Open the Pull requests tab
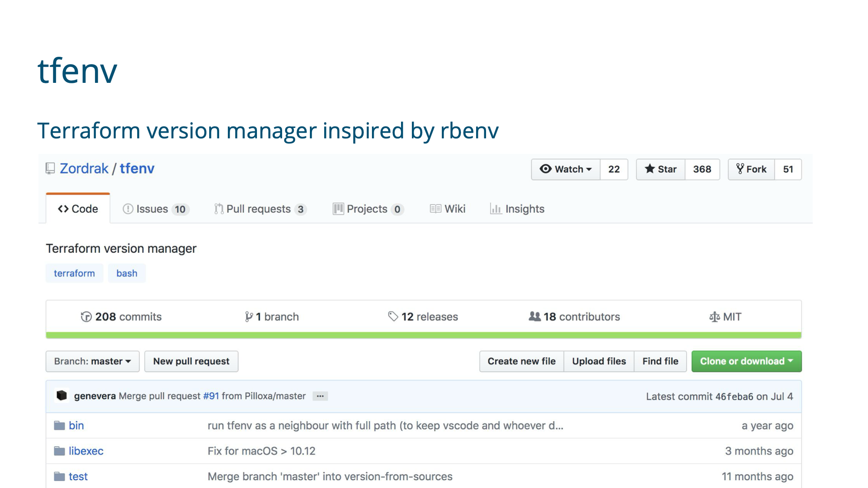868x488 pixels. click(260, 209)
